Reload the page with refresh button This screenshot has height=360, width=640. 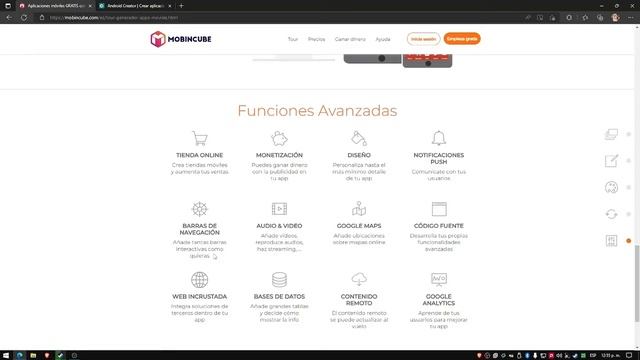click(x=24, y=18)
